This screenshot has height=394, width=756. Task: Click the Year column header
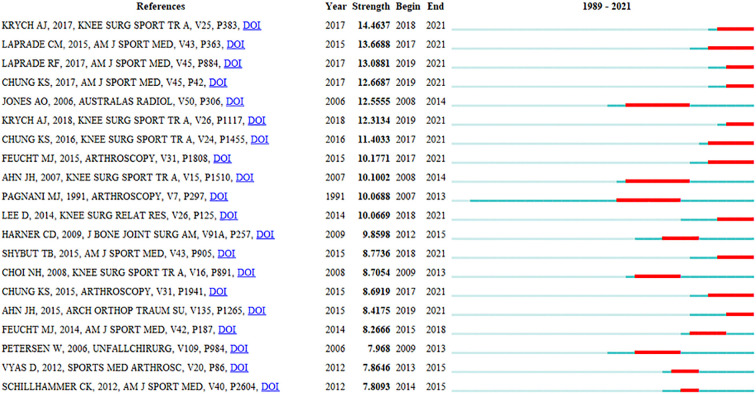point(336,7)
